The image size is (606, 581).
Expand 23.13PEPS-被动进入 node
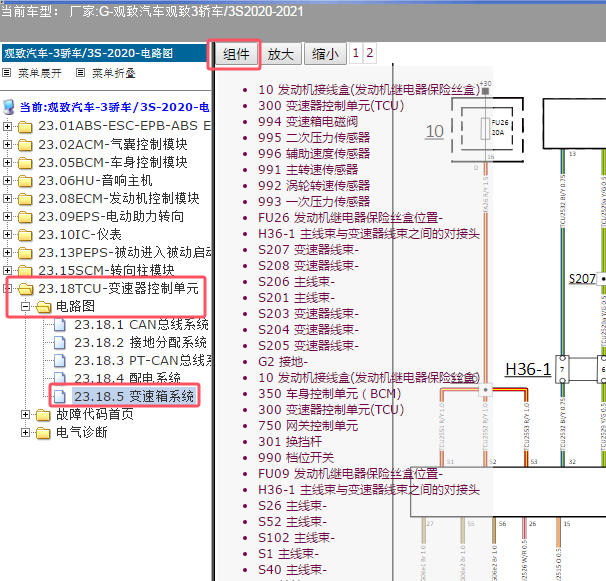click(x=7, y=252)
